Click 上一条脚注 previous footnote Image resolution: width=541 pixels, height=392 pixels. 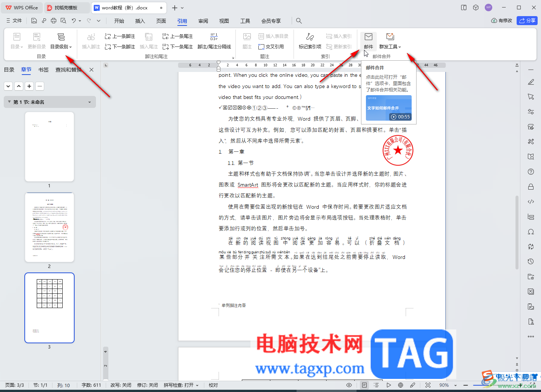(120, 36)
